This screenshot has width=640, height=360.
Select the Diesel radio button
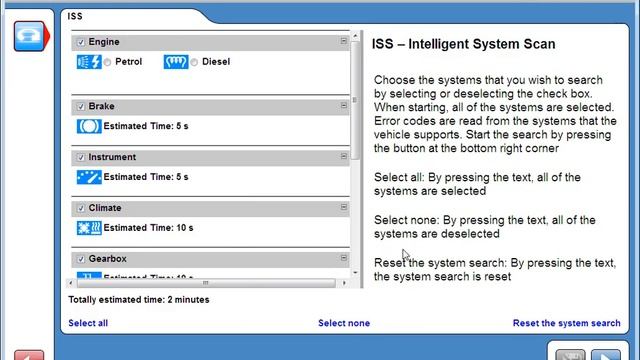click(194, 62)
